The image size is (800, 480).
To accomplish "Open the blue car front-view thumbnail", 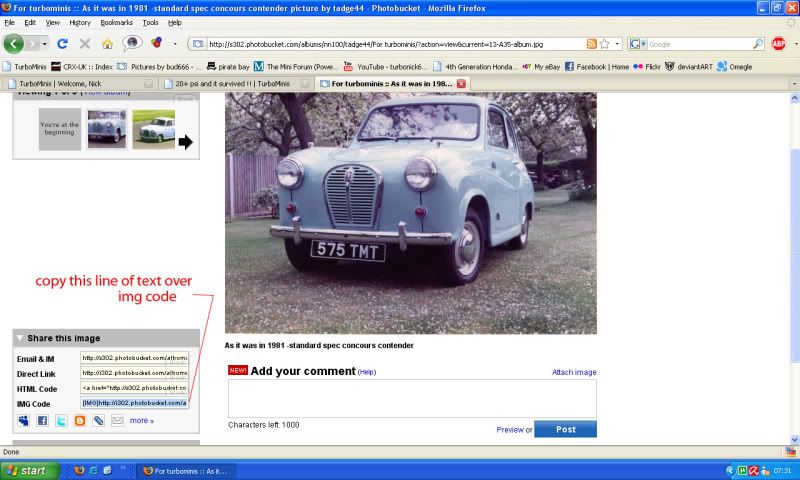I will coord(107,129).
